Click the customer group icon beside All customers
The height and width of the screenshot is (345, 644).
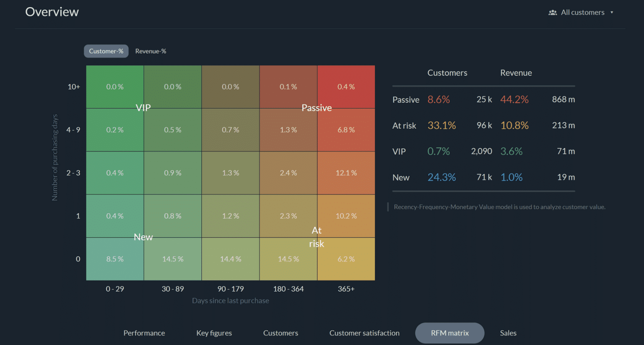pyautogui.click(x=553, y=12)
